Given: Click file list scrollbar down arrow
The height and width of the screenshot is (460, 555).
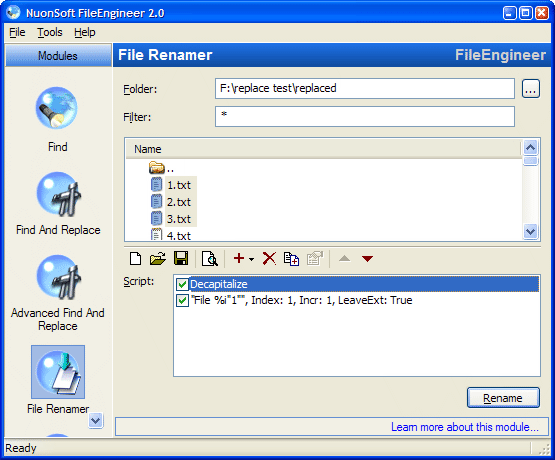Looking at the screenshot, I should [530, 232].
